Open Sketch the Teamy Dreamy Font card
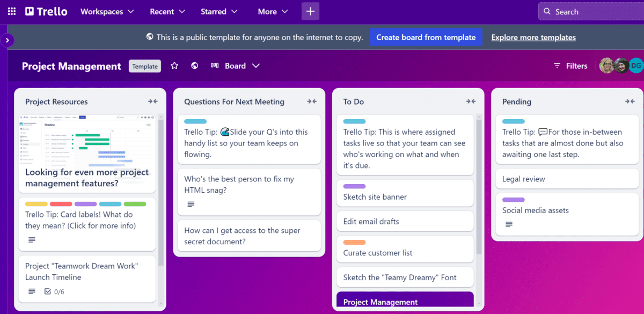 click(405, 277)
